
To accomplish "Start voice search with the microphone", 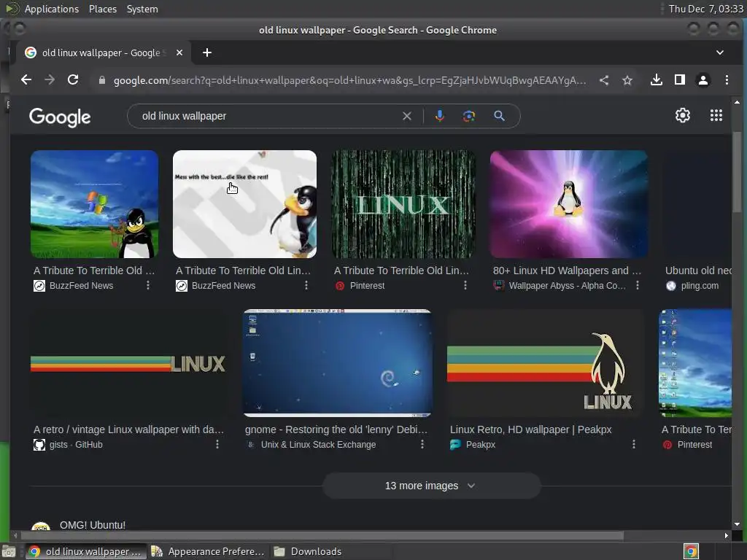I will click(x=440, y=116).
